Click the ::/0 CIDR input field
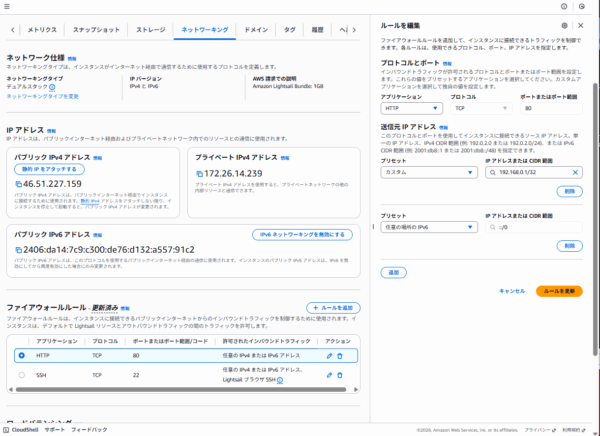Image resolution: width=600 pixels, height=436 pixels. (x=534, y=227)
